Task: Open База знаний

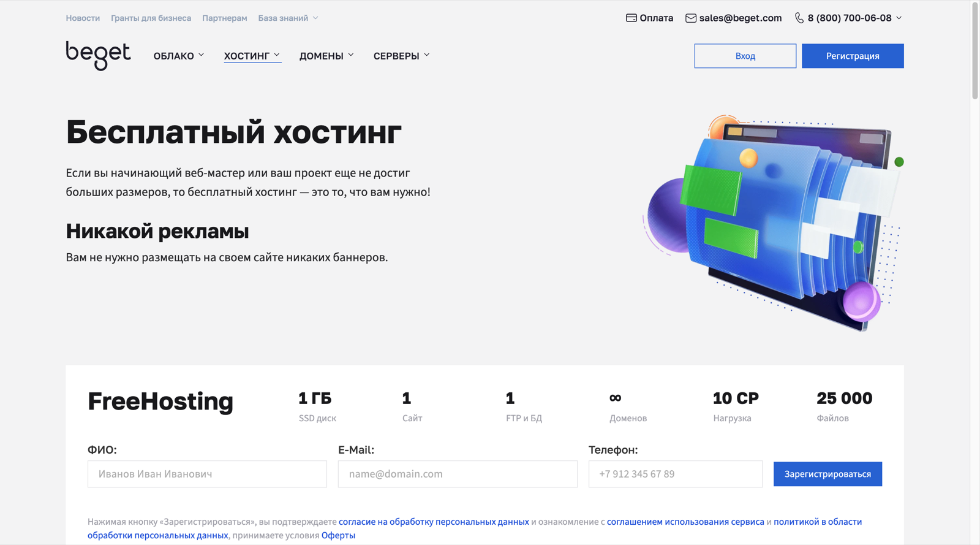Action: [x=283, y=18]
